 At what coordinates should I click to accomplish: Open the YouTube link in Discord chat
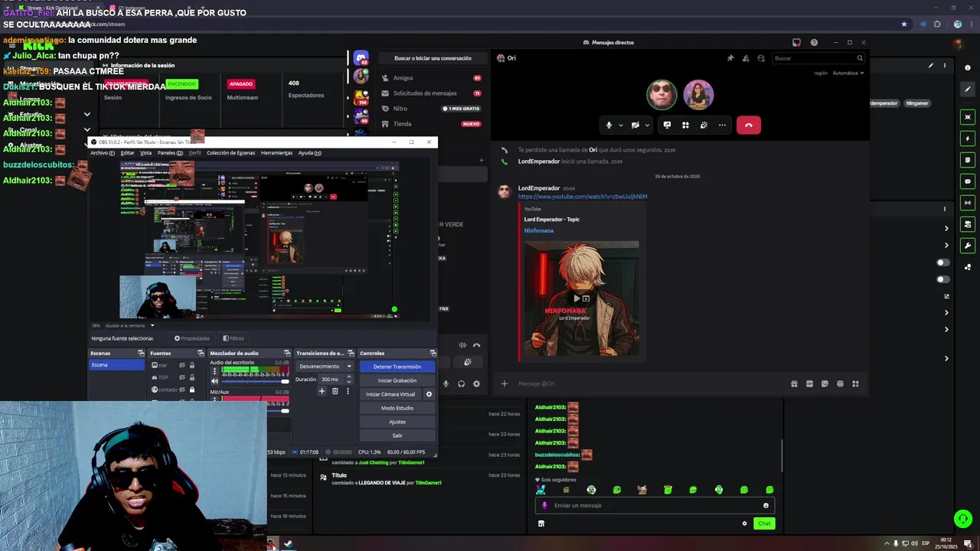pyautogui.click(x=583, y=197)
